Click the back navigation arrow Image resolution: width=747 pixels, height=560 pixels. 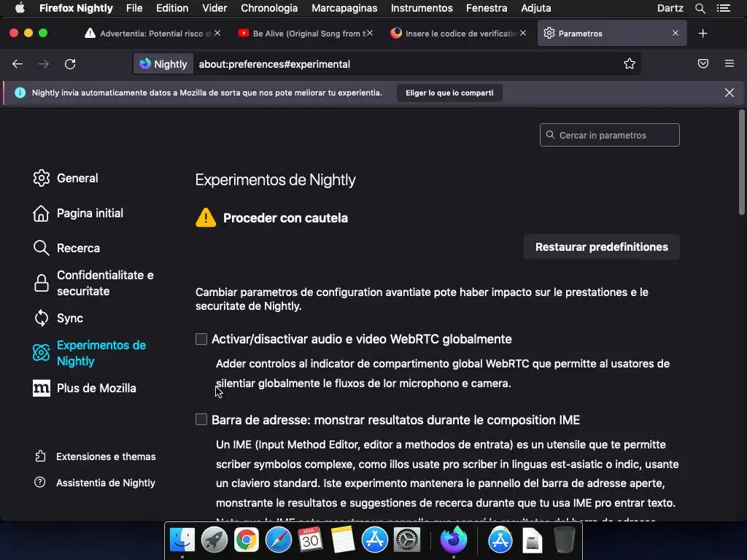18,64
